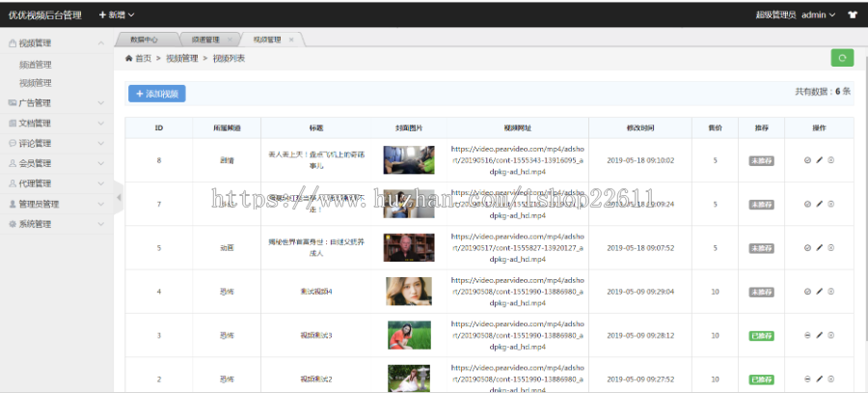Expand the 系统管理 sidebar section
The width and height of the screenshot is (868, 393).
(57, 224)
